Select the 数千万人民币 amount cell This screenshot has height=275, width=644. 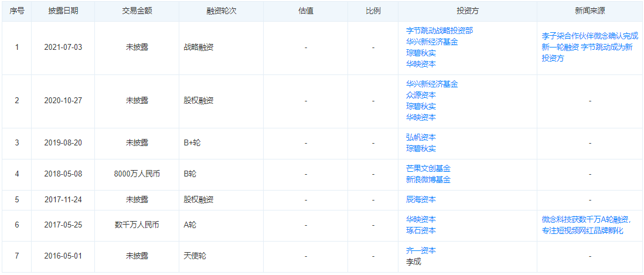tap(137, 225)
